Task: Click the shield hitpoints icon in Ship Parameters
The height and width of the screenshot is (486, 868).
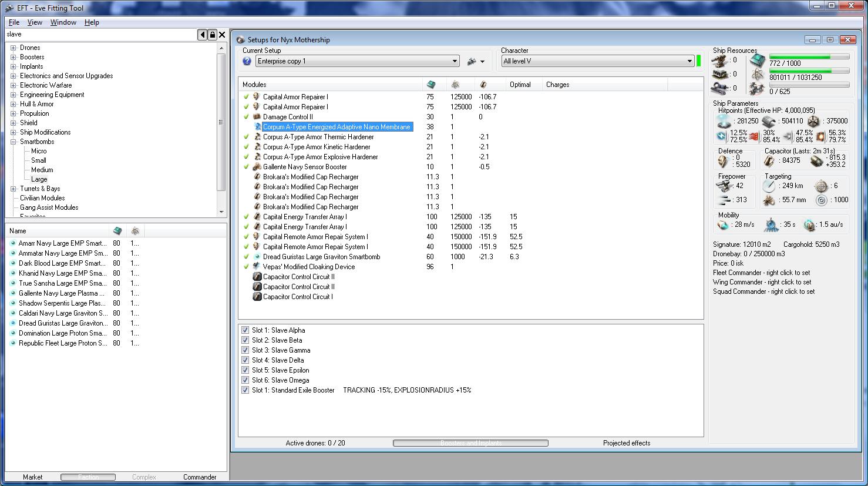Action: [723, 121]
